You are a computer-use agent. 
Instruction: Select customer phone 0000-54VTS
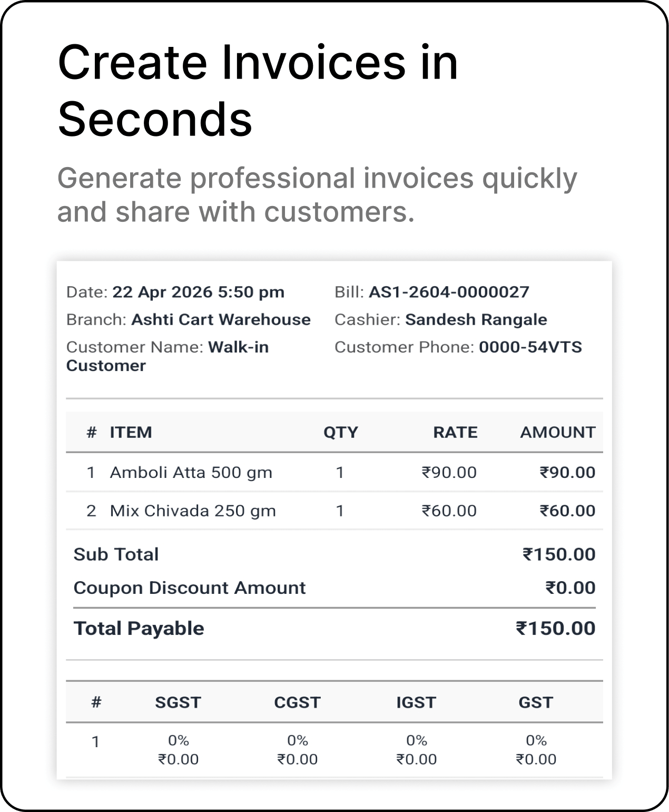pos(530,347)
